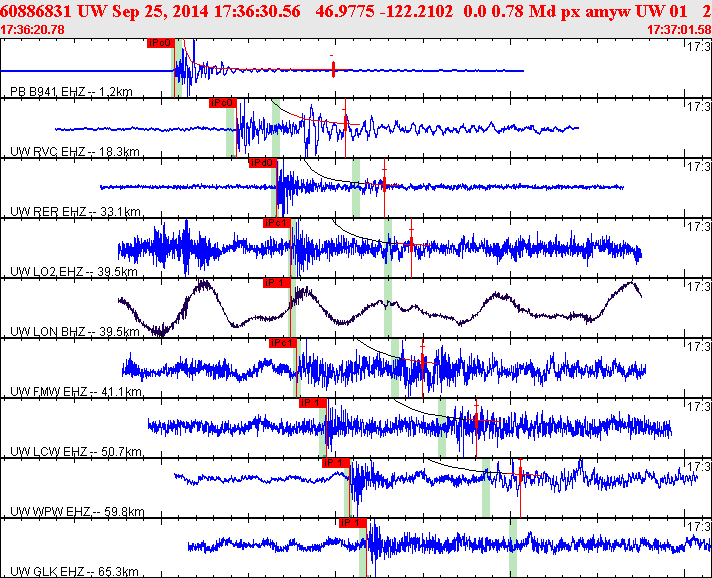Click the red coda cross marker on FMW trace

423,362
